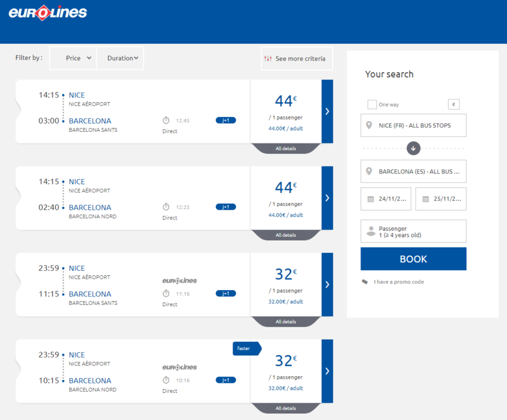The height and width of the screenshot is (420, 507).
Task: Select the 10:15 Barcelona Nord faster trip arrow
Action: point(327,371)
